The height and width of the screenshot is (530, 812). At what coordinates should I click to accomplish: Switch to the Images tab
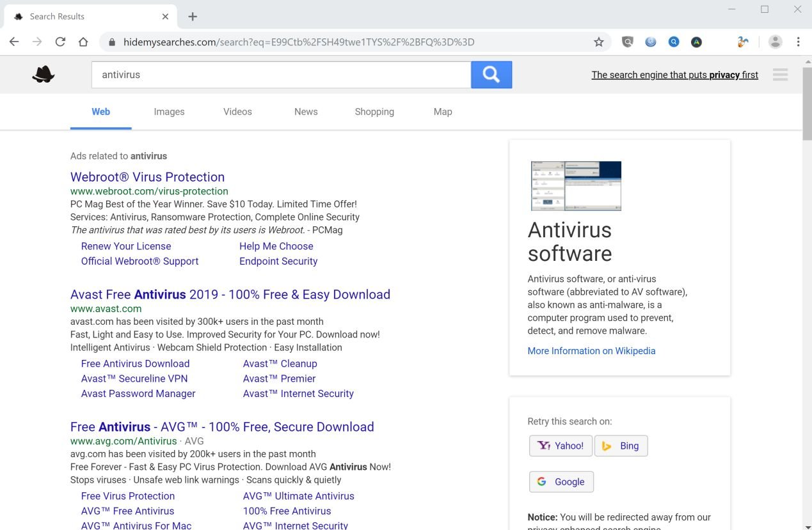point(169,112)
